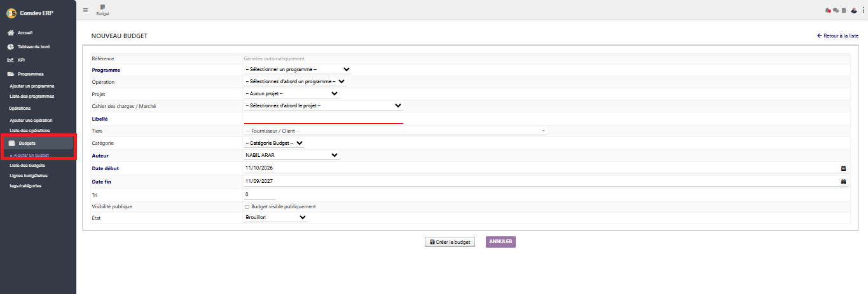Open the Tiers Fournisseur / Client selector
Viewport: 868px width, 294px height.
pos(396,131)
